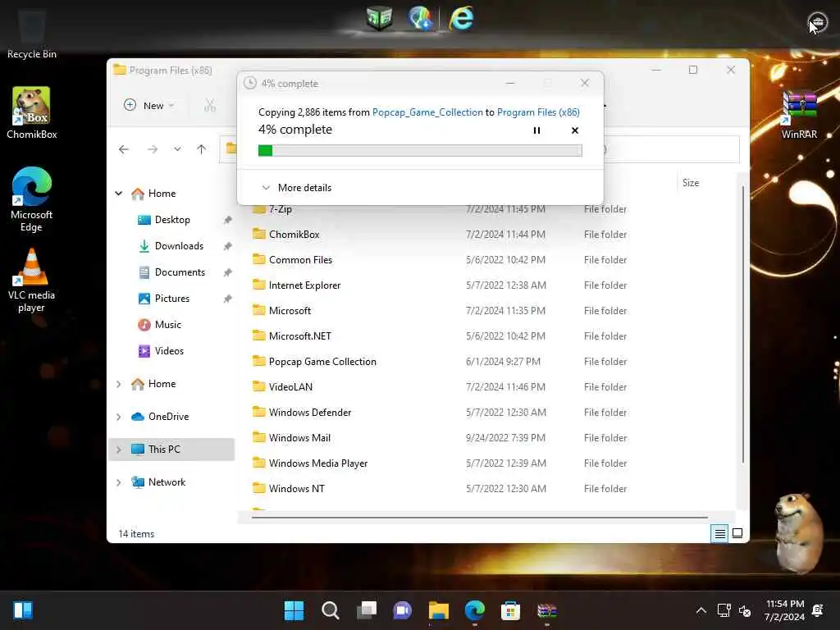Go up one folder level

[202, 149]
